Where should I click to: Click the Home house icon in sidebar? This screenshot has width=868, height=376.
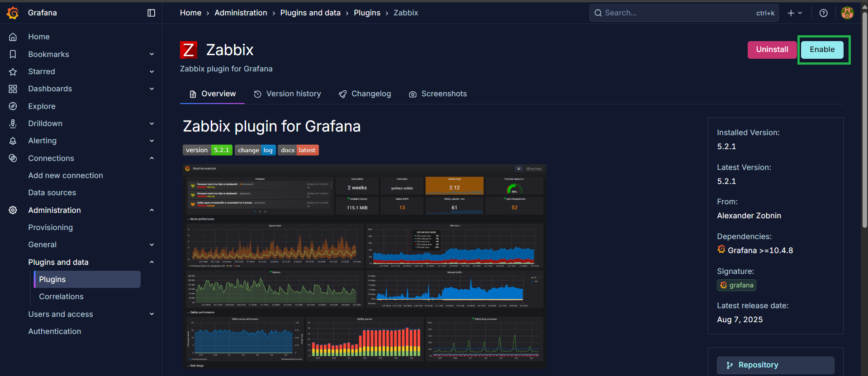click(13, 37)
